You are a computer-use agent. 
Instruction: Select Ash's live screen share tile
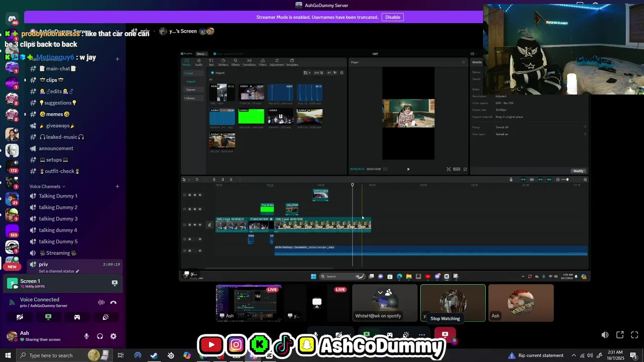tap(249, 303)
